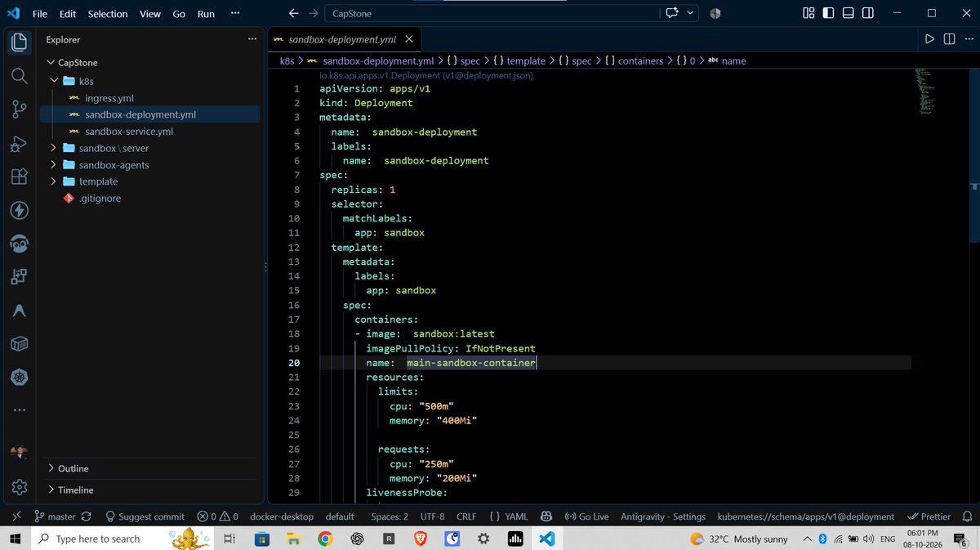Viewport: 980px width, 550px height.
Task: Open the Accounts avatar in activity bar
Action: (20, 454)
